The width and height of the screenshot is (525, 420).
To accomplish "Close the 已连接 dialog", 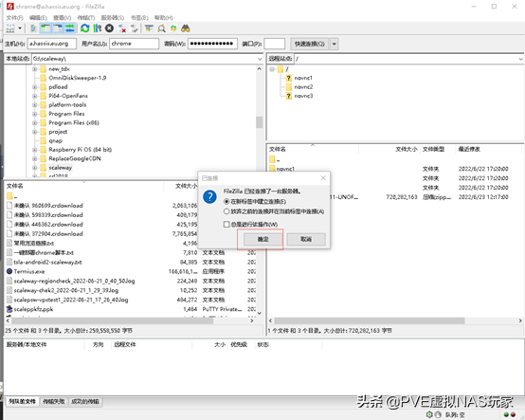I will click(323, 178).
